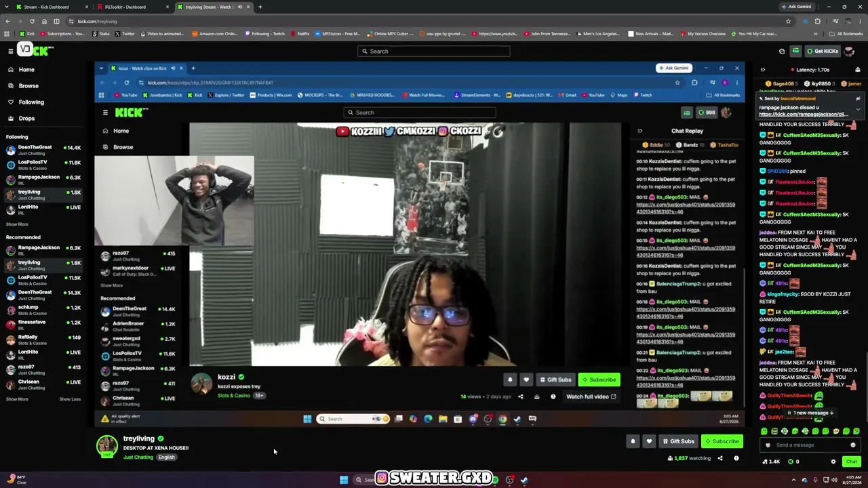
Task: Click the Kick search field in the header
Action: 434,51
